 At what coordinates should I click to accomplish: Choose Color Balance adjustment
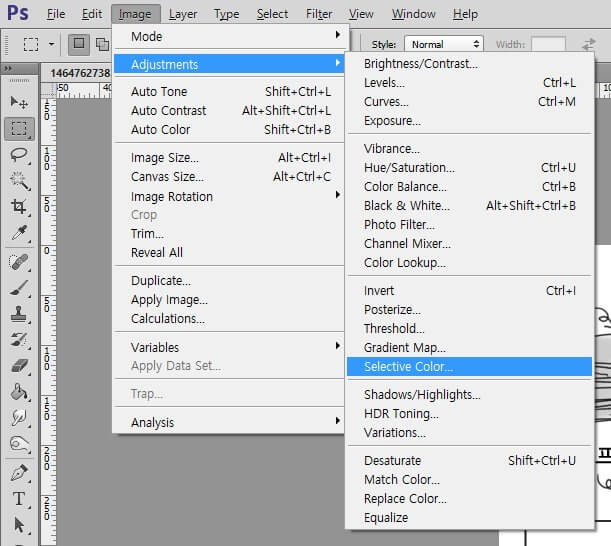click(469, 187)
